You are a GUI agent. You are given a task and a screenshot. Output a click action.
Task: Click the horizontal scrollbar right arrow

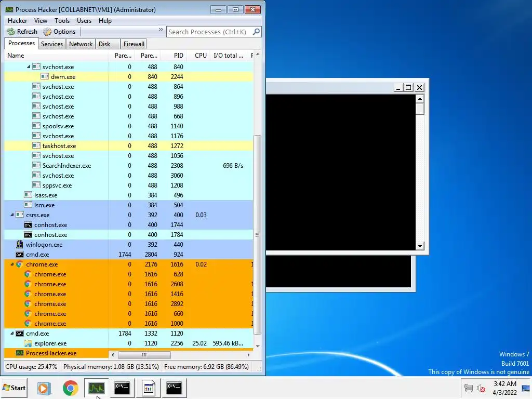tap(249, 355)
